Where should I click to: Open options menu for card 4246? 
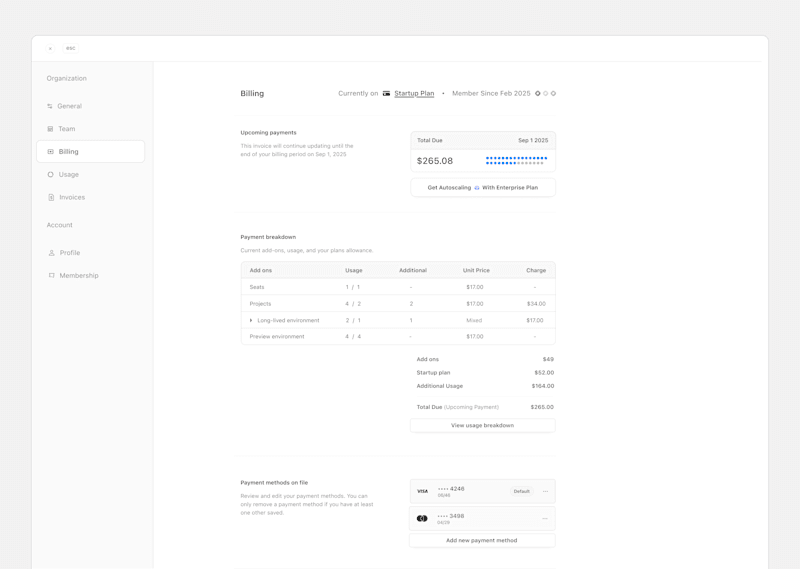545,491
